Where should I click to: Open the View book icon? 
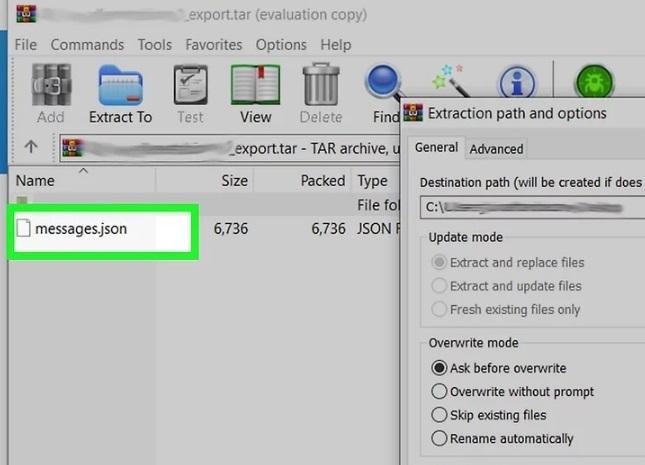click(x=255, y=85)
